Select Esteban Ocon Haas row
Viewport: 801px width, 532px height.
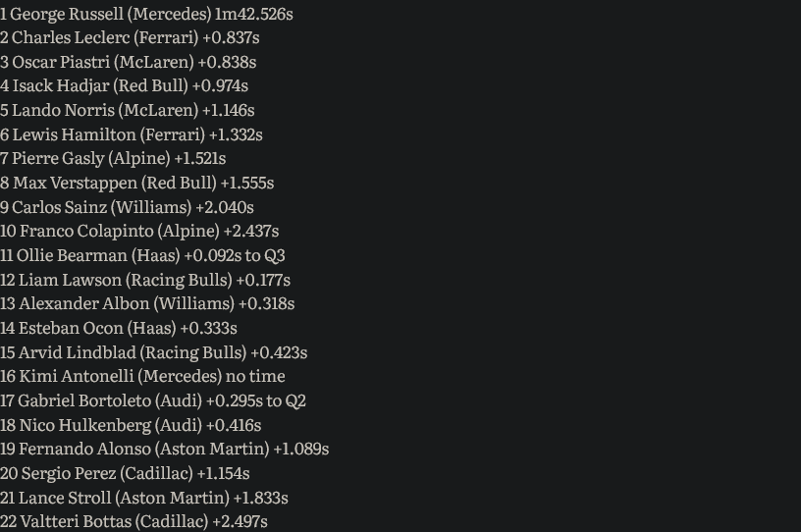(119, 328)
